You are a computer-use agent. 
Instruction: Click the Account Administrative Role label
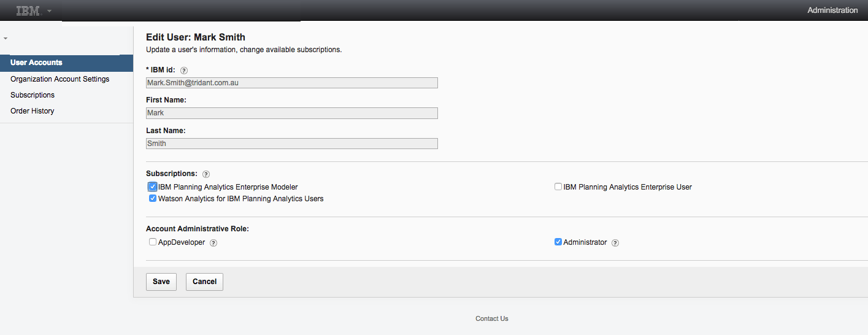click(x=198, y=229)
